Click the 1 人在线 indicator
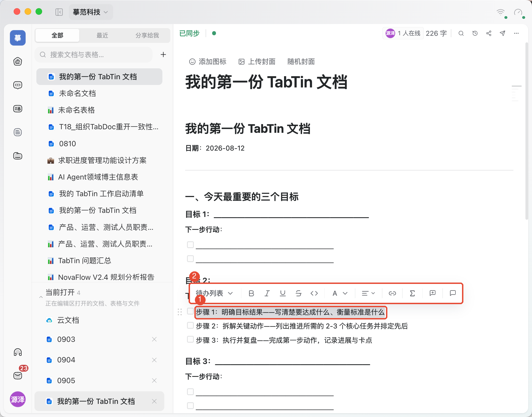Viewport: 532px width, 417px height. click(403, 33)
